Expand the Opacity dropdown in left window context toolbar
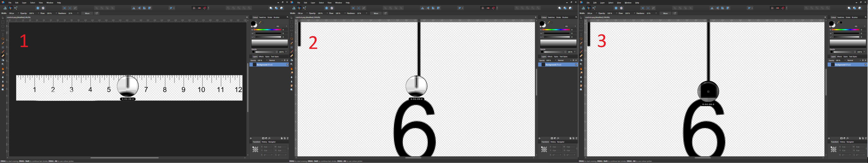This screenshot has width=868, height=163. click(x=38, y=13)
